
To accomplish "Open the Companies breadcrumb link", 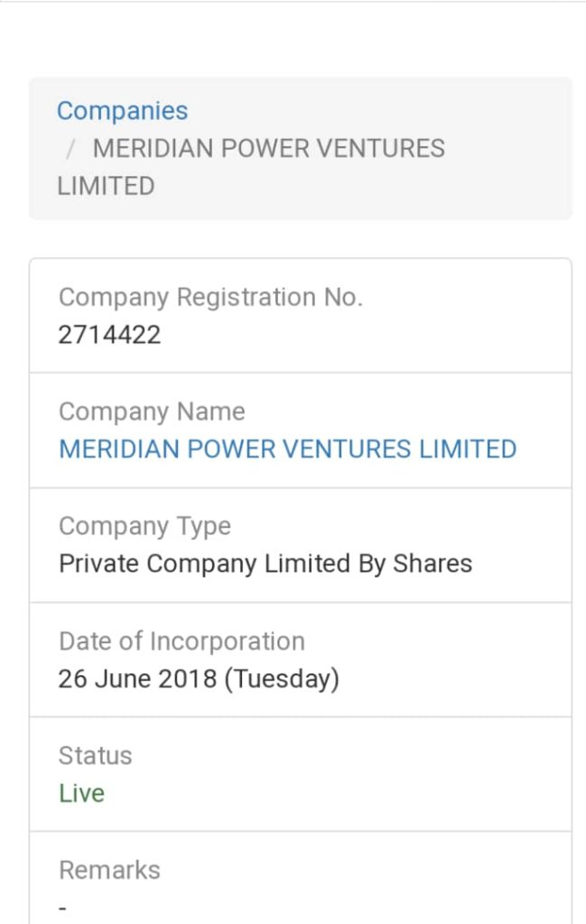I will point(122,111).
